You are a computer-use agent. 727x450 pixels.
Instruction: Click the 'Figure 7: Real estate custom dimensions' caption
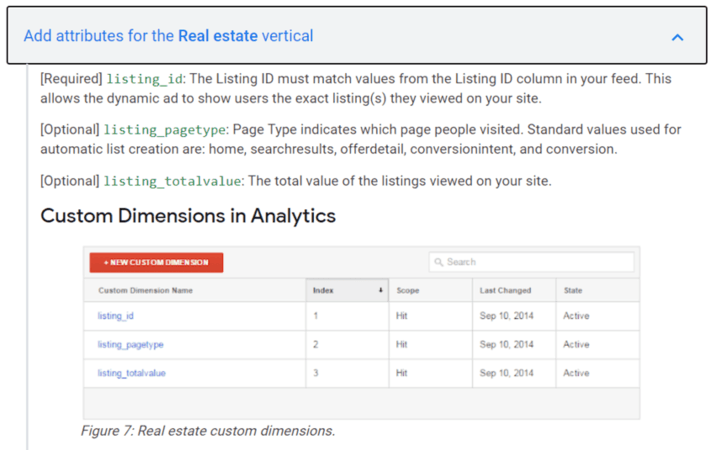(208, 431)
